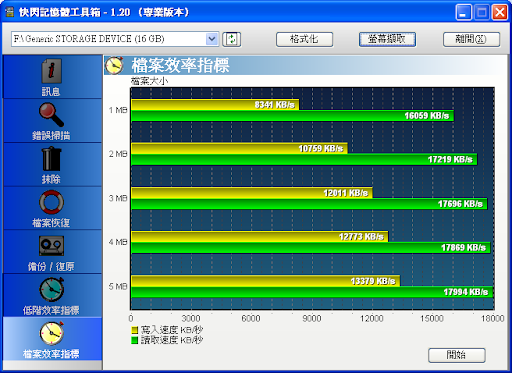Click the application icon in the title bar
Viewport: 512px width, 373px height.
coord(10,12)
